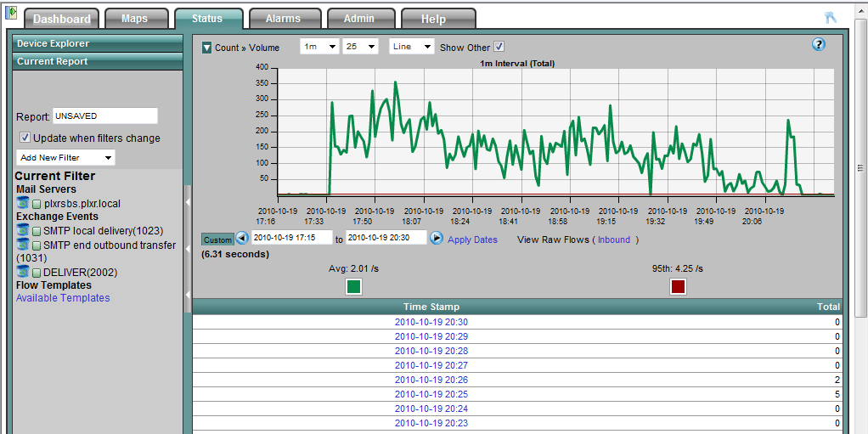
Task: Open the Admin tab
Action: pos(359,19)
